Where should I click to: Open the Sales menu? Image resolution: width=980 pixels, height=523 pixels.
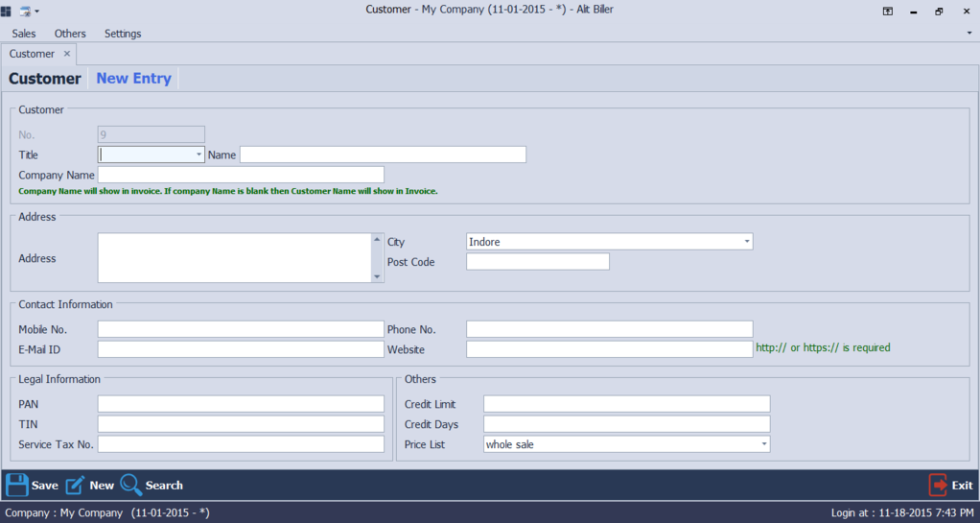tap(24, 34)
